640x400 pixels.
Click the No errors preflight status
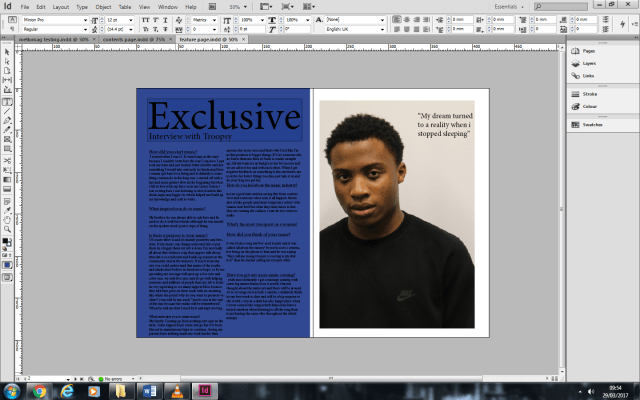(115, 379)
